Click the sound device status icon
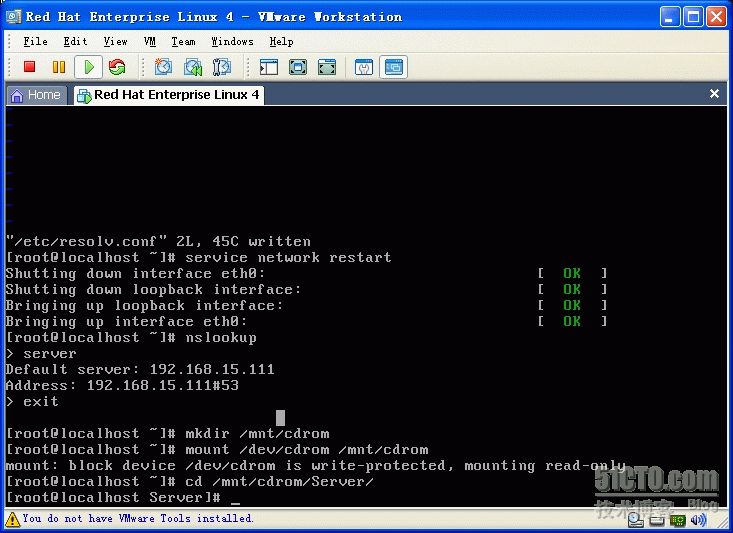 698,520
